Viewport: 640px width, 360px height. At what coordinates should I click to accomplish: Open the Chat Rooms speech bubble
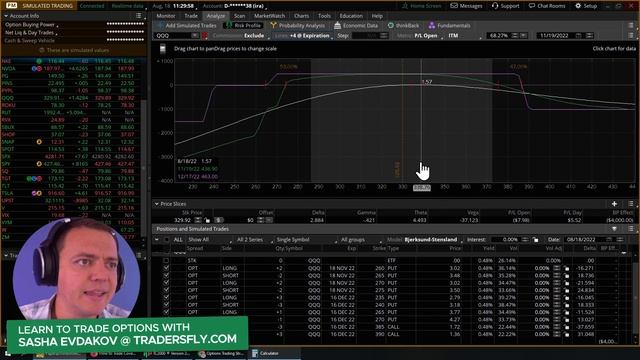click(531, 6)
